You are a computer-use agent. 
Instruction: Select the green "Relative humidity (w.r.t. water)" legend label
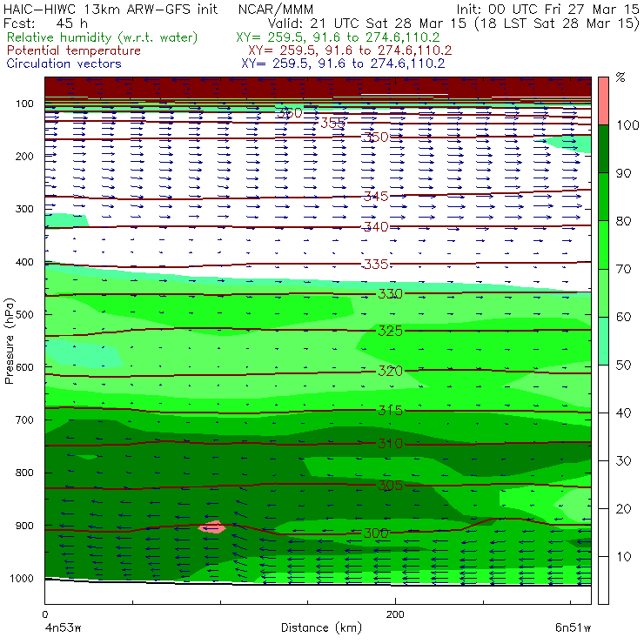103,37
